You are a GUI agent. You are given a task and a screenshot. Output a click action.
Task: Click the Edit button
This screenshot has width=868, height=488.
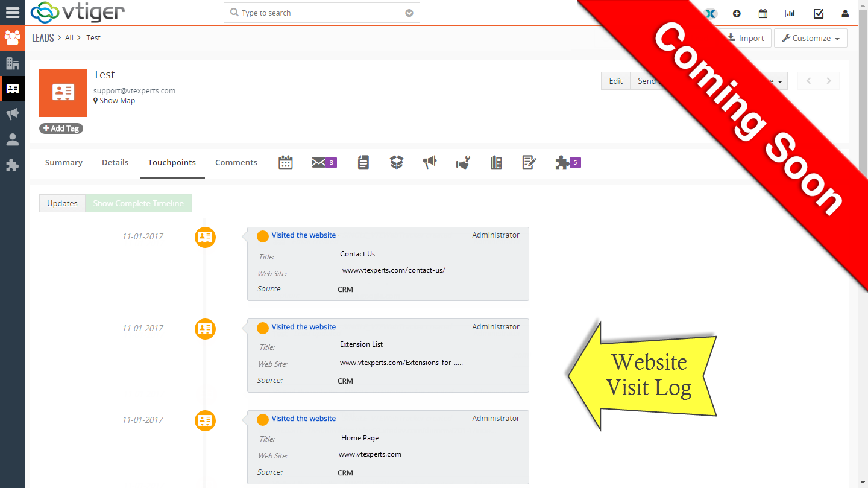616,81
